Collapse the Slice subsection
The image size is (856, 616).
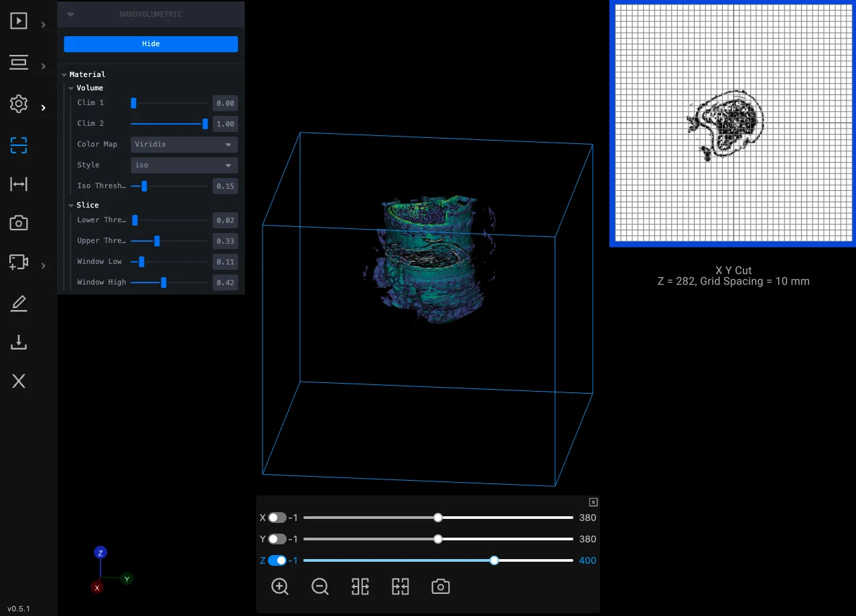click(72, 206)
